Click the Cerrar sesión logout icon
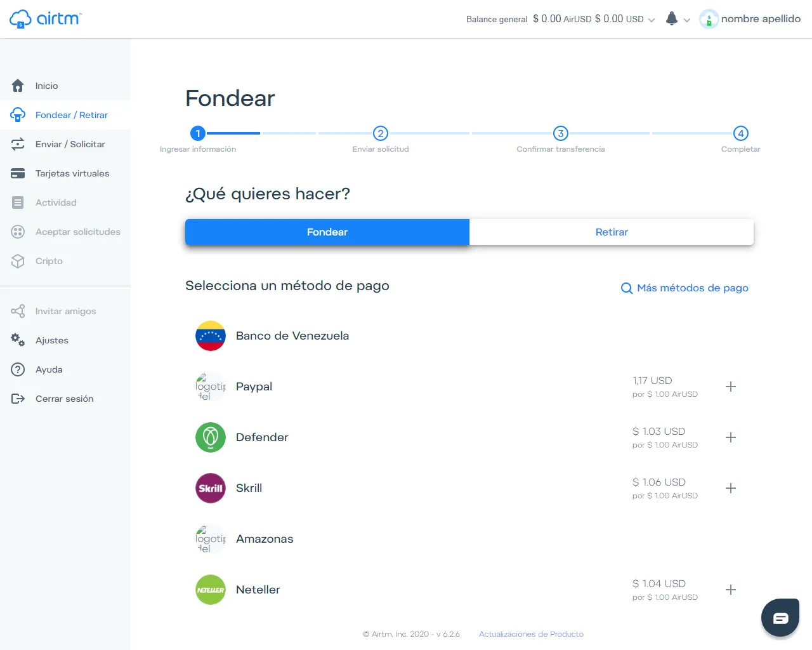 click(18, 399)
